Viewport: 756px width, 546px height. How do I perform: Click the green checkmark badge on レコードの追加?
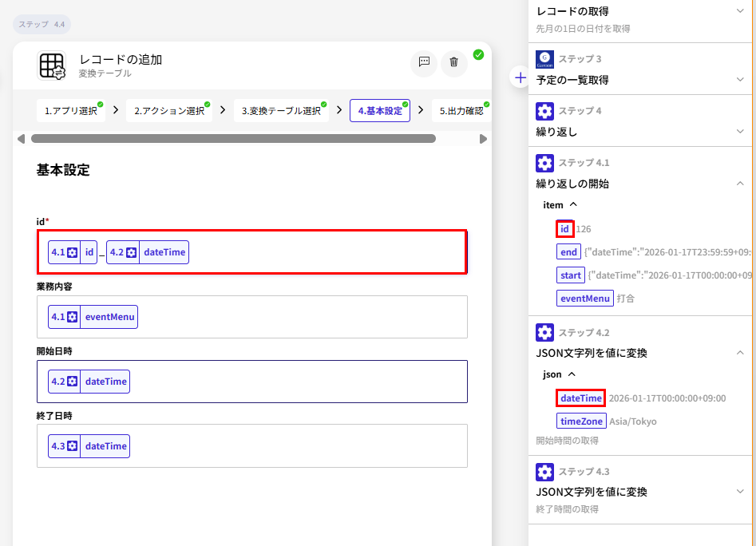[x=479, y=54]
